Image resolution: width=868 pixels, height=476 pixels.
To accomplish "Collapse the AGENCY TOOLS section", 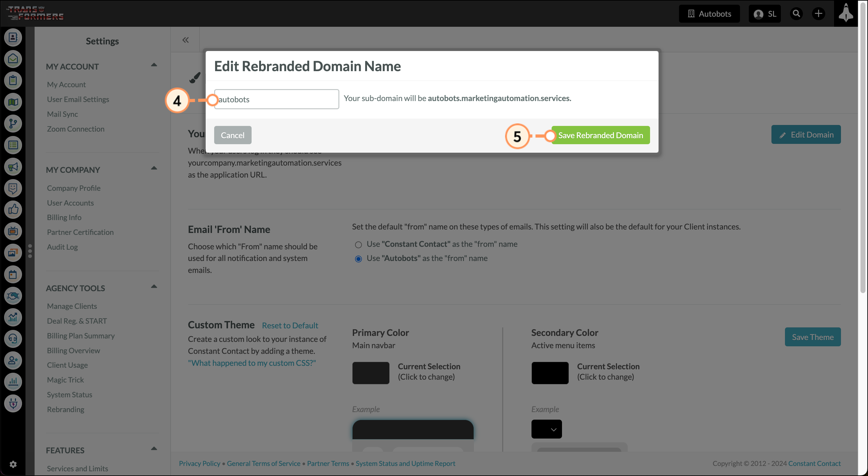I will 154,287.
